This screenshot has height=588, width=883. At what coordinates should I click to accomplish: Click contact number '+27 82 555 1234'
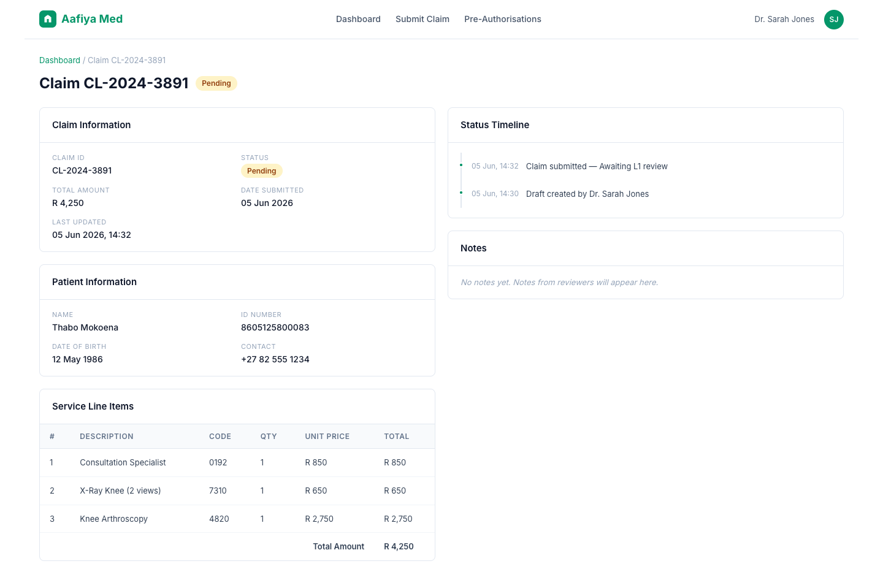click(275, 359)
